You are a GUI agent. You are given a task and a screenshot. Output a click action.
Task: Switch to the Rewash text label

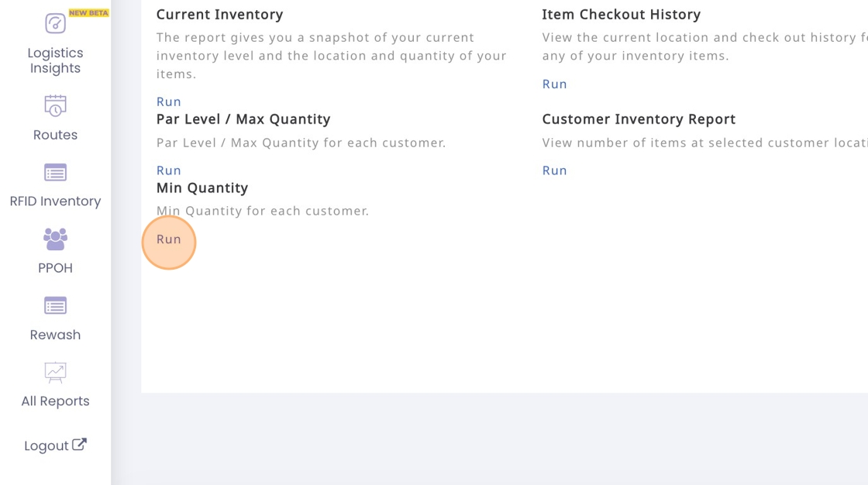click(55, 335)
